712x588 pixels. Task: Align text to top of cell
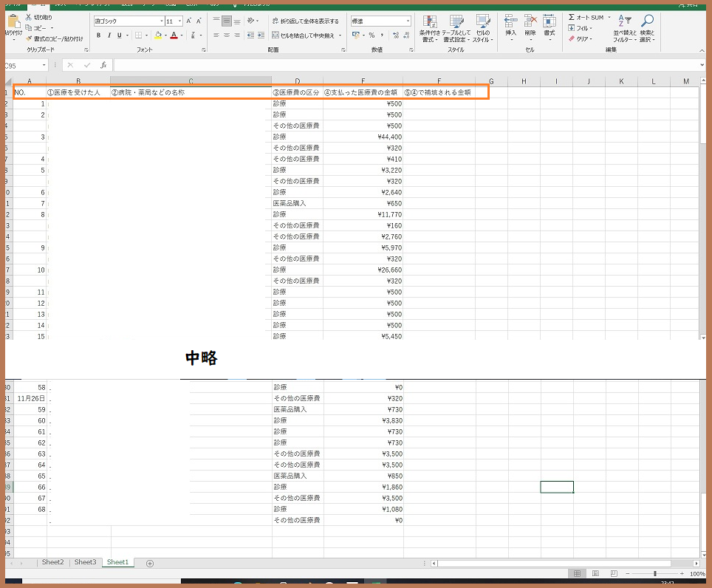[x=216, y=21]
